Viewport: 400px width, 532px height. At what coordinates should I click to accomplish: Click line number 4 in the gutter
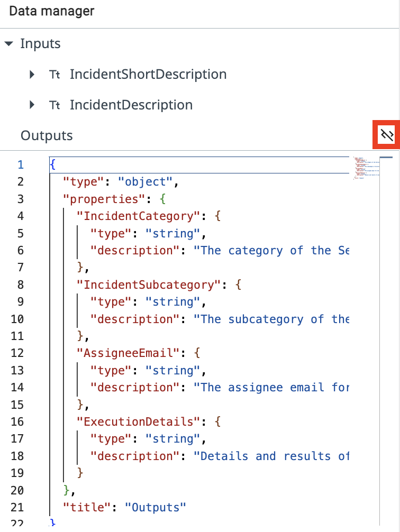[x=21, y=216]
